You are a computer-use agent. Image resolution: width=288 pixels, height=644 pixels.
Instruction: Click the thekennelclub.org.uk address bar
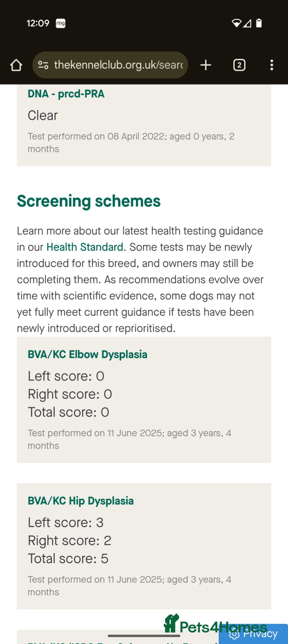tap(110, 65)
